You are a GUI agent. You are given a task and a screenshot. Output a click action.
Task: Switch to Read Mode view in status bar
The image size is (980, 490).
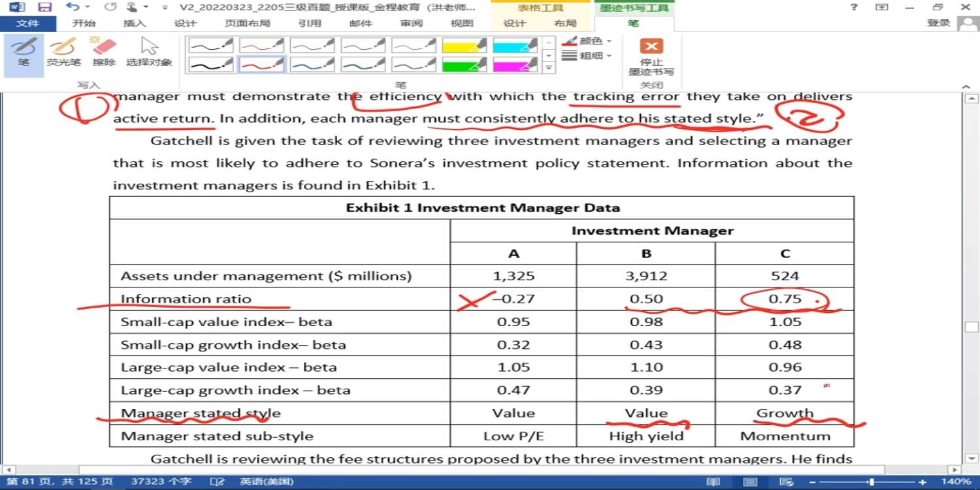point(714,482)
